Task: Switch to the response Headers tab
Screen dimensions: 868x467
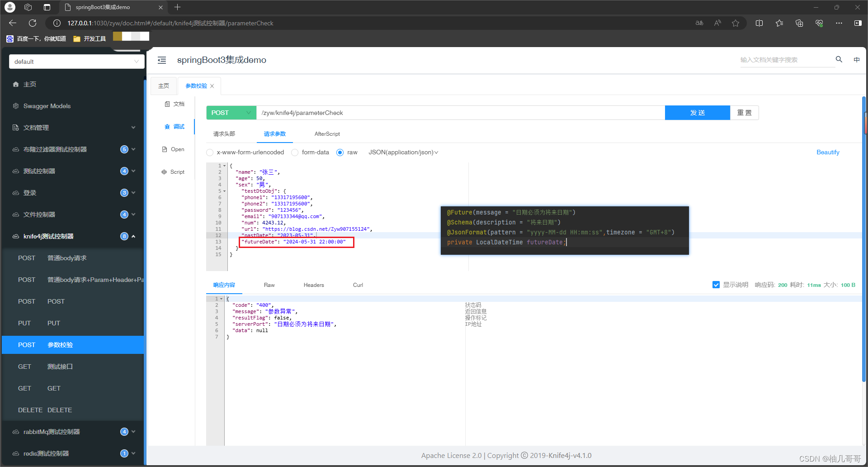Action: pos(314,285)
